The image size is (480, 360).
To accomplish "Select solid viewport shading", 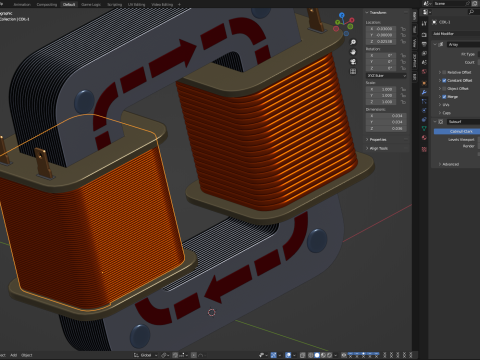I will coord(317,355).
